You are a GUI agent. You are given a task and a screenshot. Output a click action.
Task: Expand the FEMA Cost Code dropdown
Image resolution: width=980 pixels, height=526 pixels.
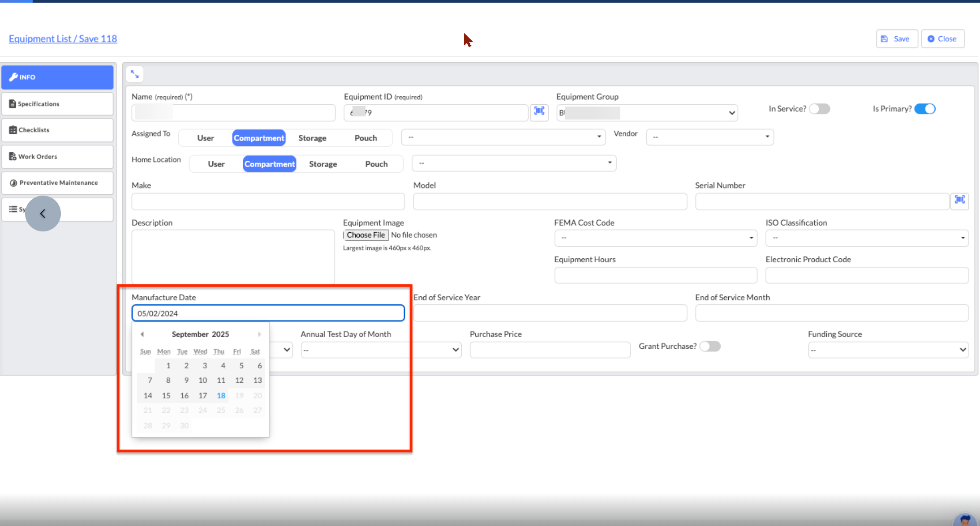655,238
